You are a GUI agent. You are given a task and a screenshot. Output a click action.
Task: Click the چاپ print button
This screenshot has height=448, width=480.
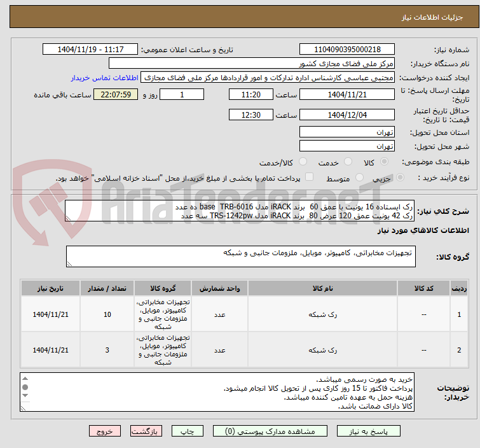click(x=188, y=431)
